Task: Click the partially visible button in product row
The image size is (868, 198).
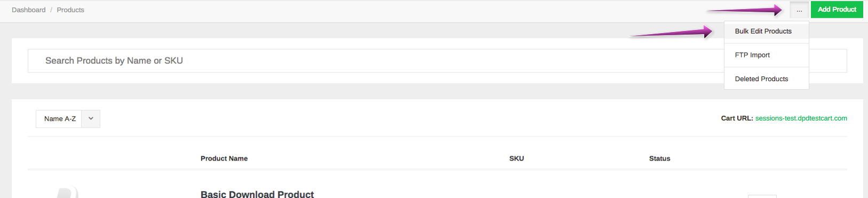Action: point(762,196)
